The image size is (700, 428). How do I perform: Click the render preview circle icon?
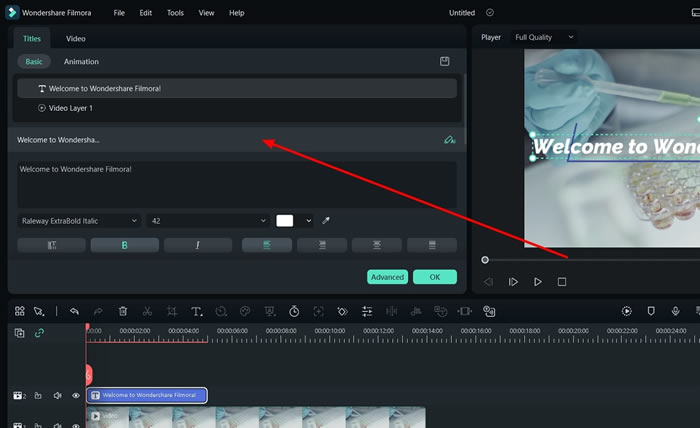click(627, 311)
